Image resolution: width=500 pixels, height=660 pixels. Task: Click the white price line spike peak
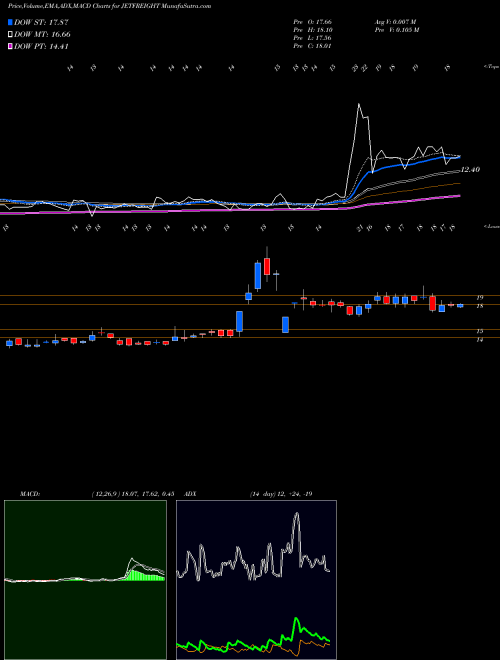tap(359, 104)
